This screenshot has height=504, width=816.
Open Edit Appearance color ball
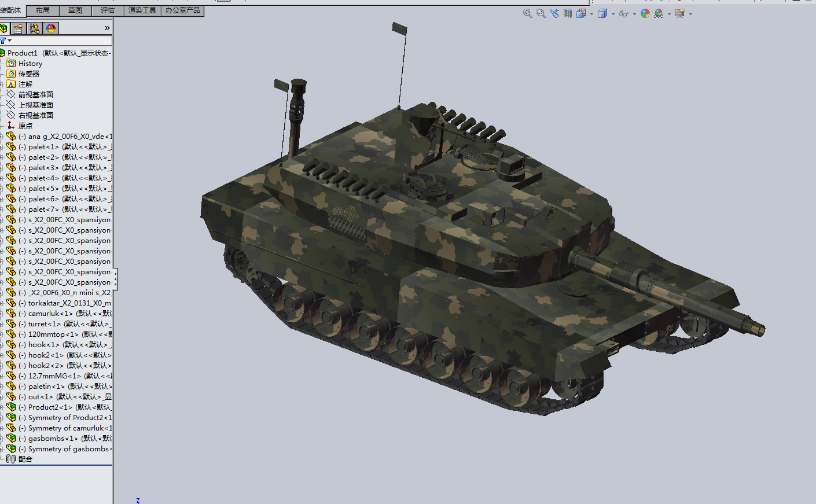click(x=645, y=13)
